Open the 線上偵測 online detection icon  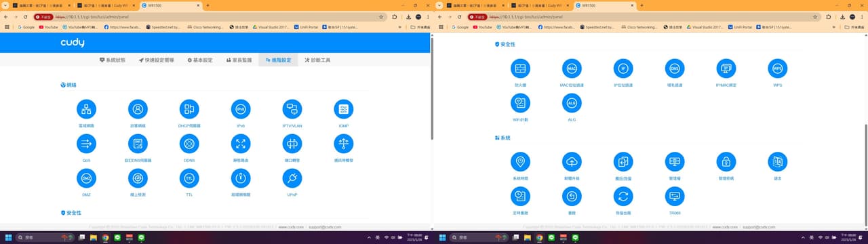(x=138, y=178)
